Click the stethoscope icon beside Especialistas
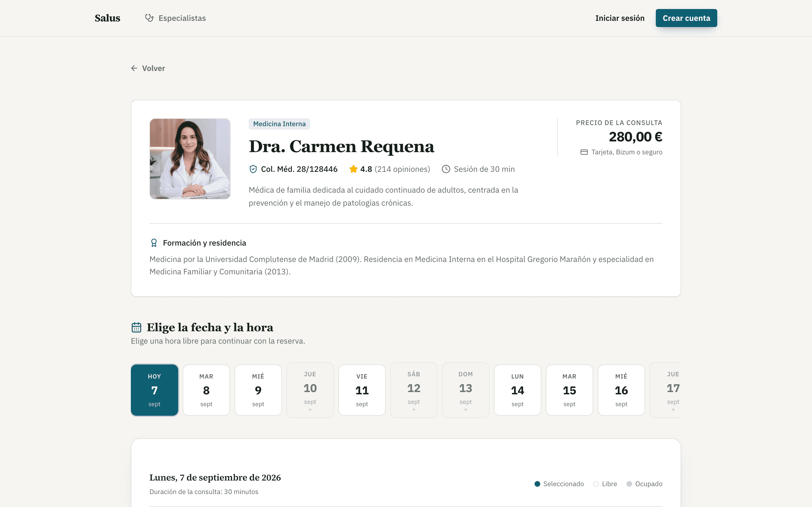The width and height of the screenshot is (812, 507). point(149,18)
